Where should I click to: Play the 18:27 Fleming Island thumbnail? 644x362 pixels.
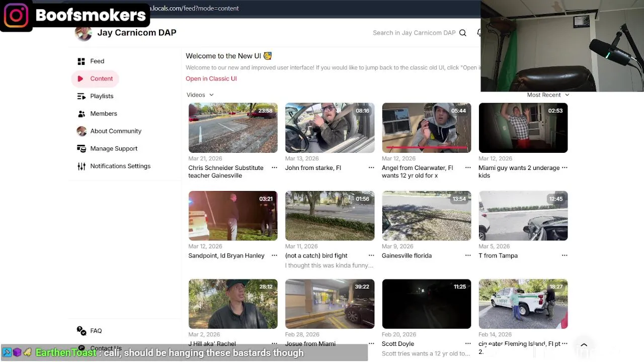coord(523,304)
